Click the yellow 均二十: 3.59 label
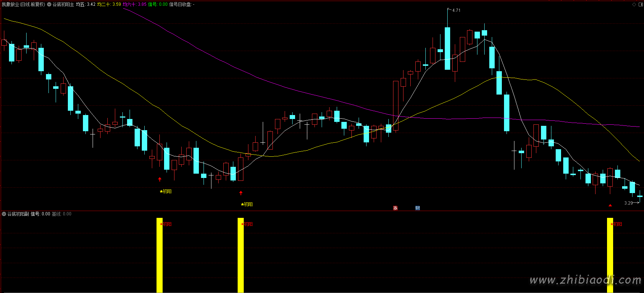This screenshot has height=293, width=644. click(109, 4)
